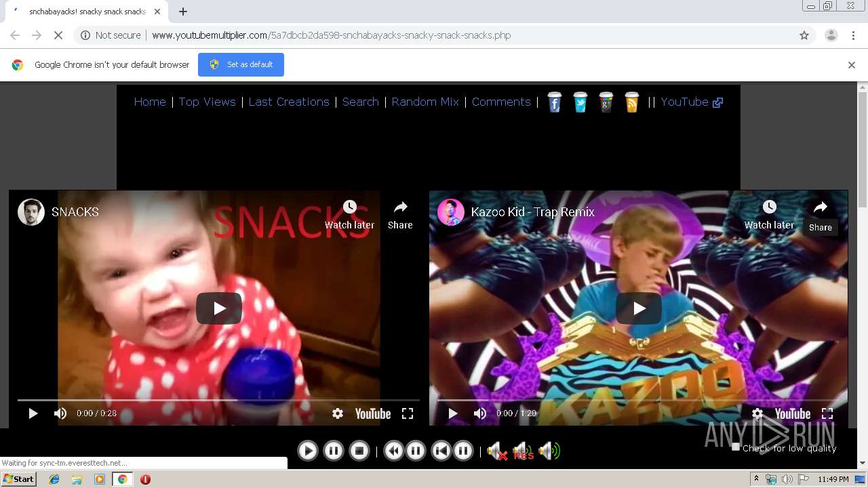
Task: Open the Chrome profile avatar
Action: [x=831, y=35]
